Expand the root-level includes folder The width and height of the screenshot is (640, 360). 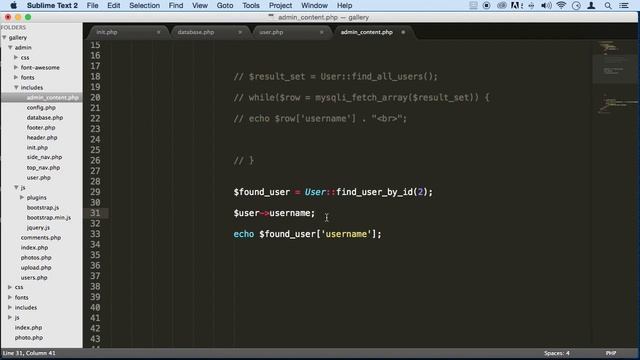[10, 307]
